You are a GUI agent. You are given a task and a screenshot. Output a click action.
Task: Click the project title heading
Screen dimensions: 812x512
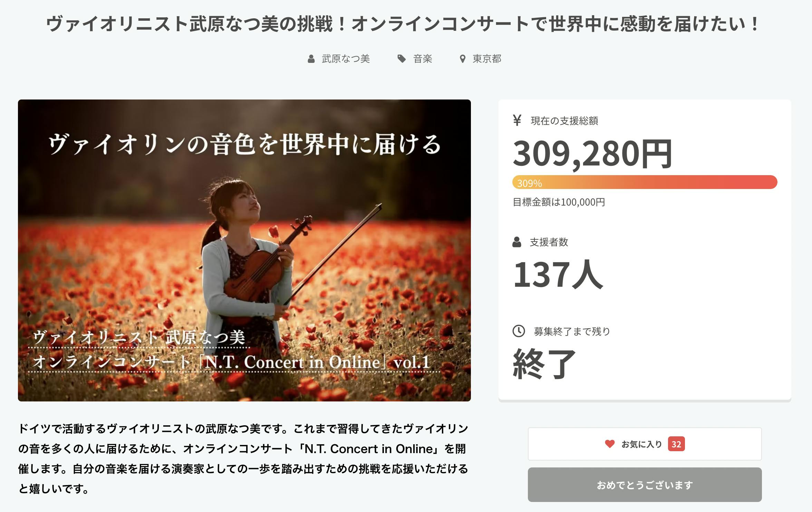coord(403,24)
